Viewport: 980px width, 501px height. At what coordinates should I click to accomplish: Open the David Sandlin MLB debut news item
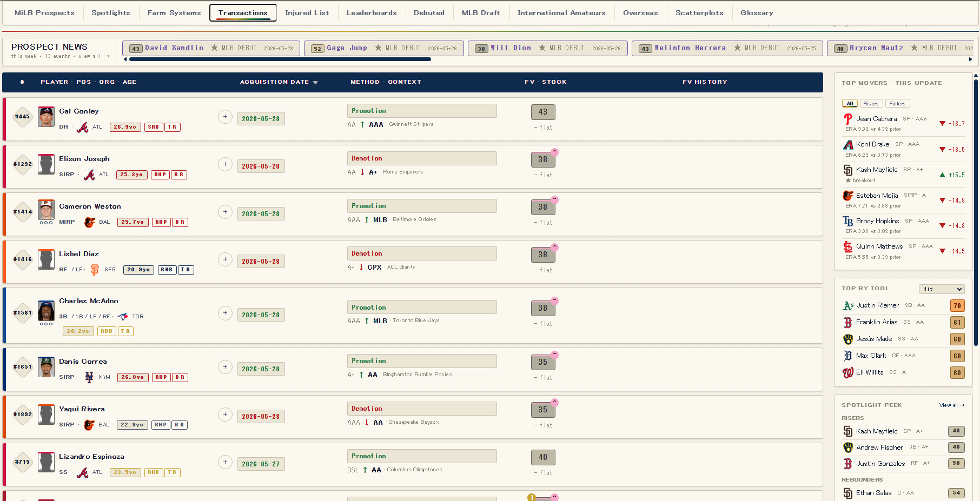point(211,48)
